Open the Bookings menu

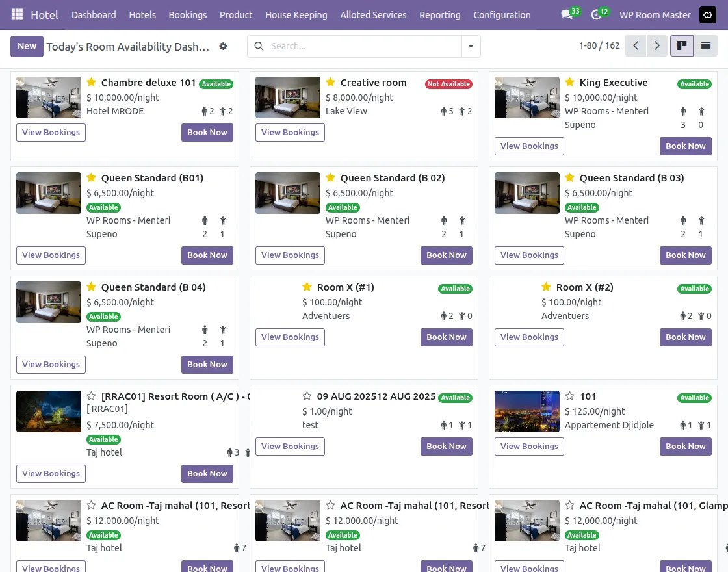187,14
